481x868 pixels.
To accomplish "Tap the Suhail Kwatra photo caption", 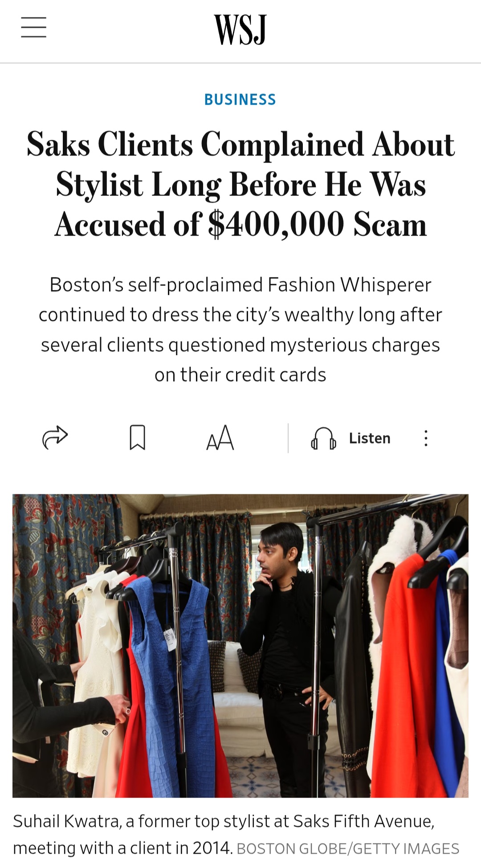I will [224, 835].
